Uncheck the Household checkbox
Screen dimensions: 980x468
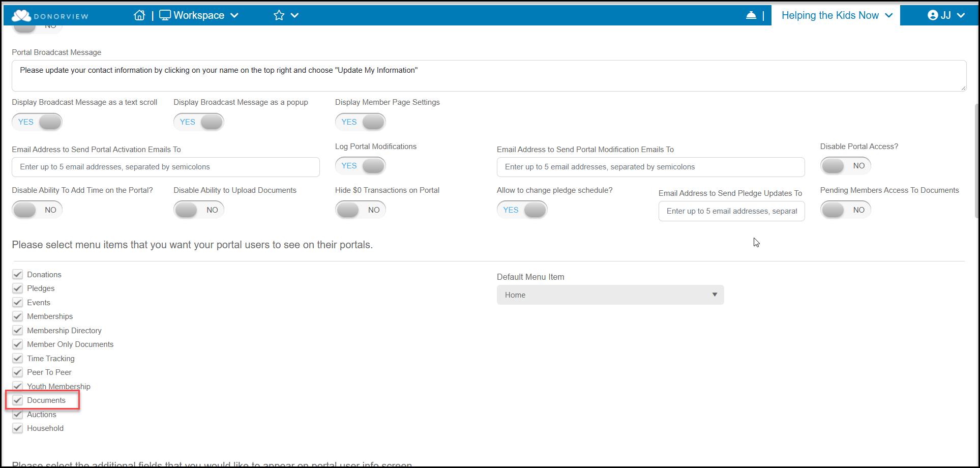pyautogui.click(x=18, y=428)
